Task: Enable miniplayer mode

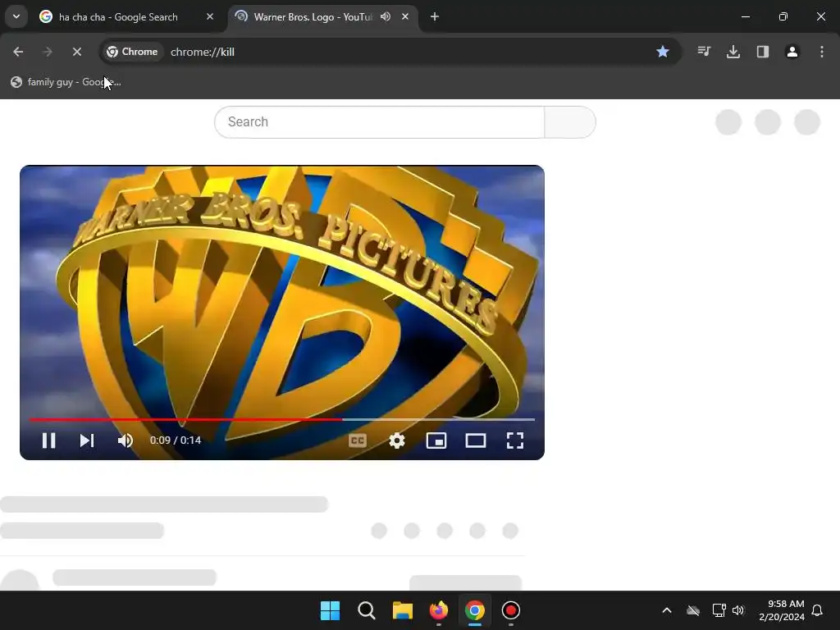Action: point(436,441)
